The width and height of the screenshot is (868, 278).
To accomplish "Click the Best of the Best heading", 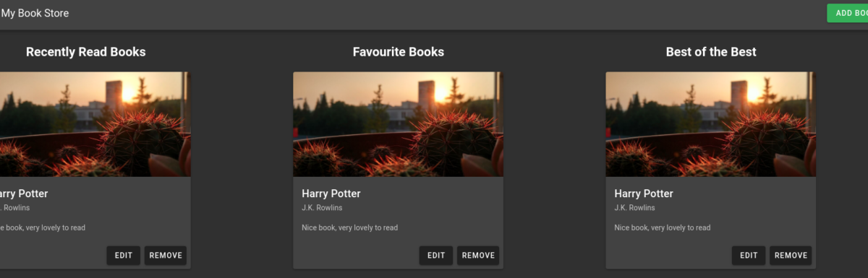I will tap(711, 52).
